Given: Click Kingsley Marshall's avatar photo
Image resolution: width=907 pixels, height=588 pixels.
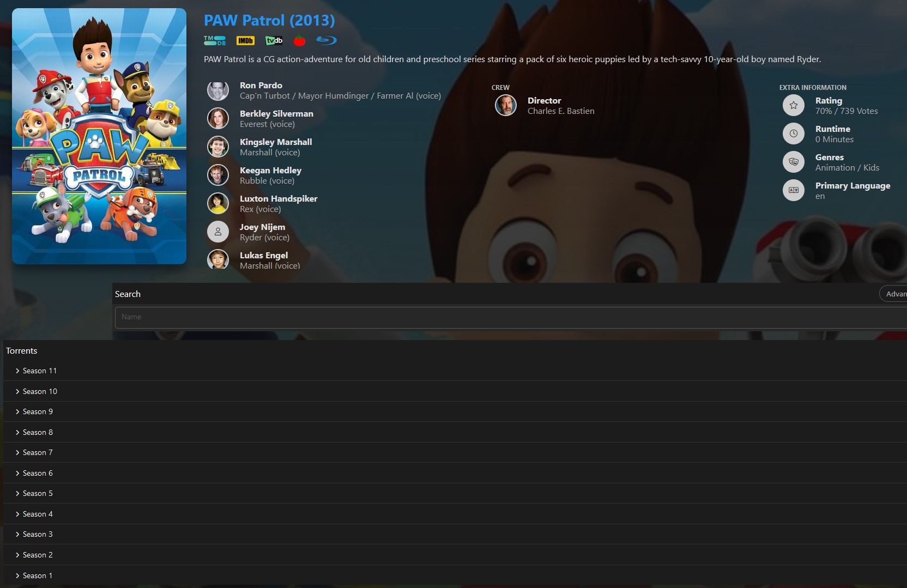Looking at the screenshot, I should tap(218, 147).
